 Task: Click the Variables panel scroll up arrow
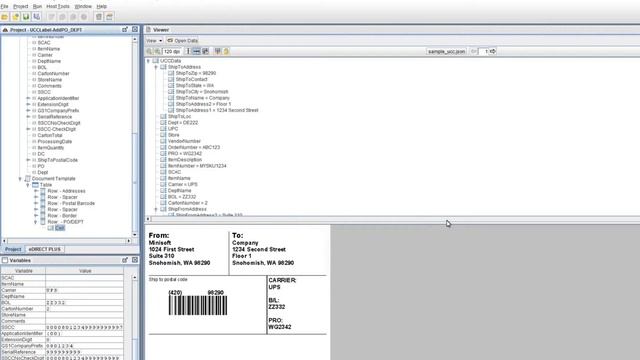[x=135, y=277]
